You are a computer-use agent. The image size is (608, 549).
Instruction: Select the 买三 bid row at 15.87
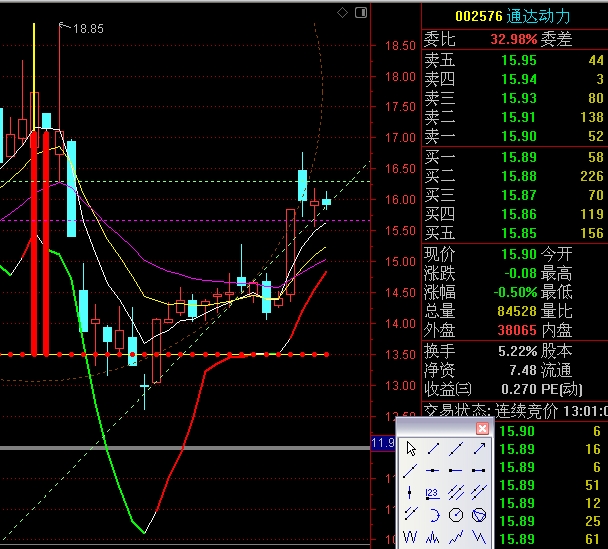(515, 195)
